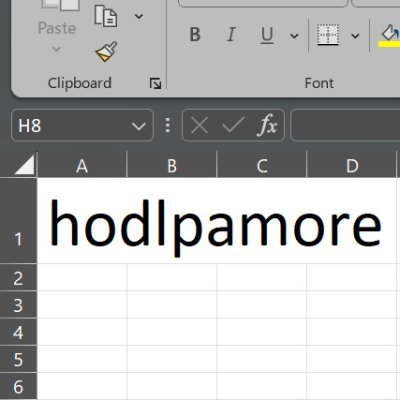Select row 5 header
The width and height of the screenshot is (400, 400).
pyautogui.click(x=18, y=359)
